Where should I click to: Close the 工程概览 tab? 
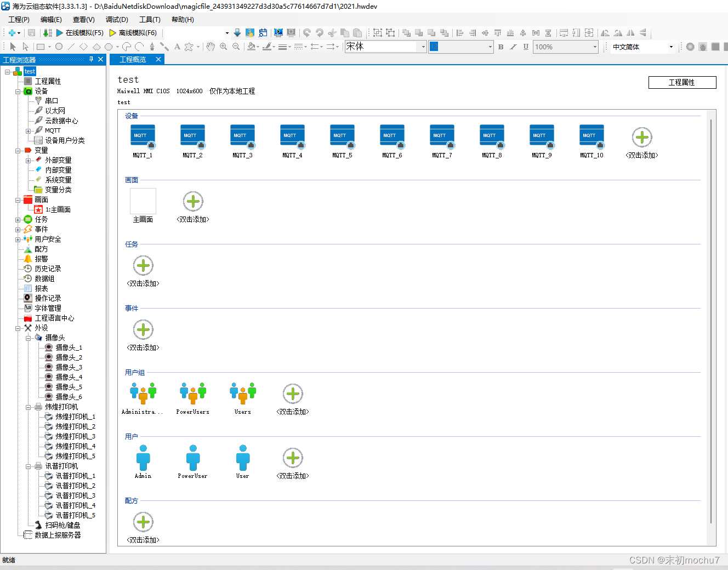click(x=158, y=59)
